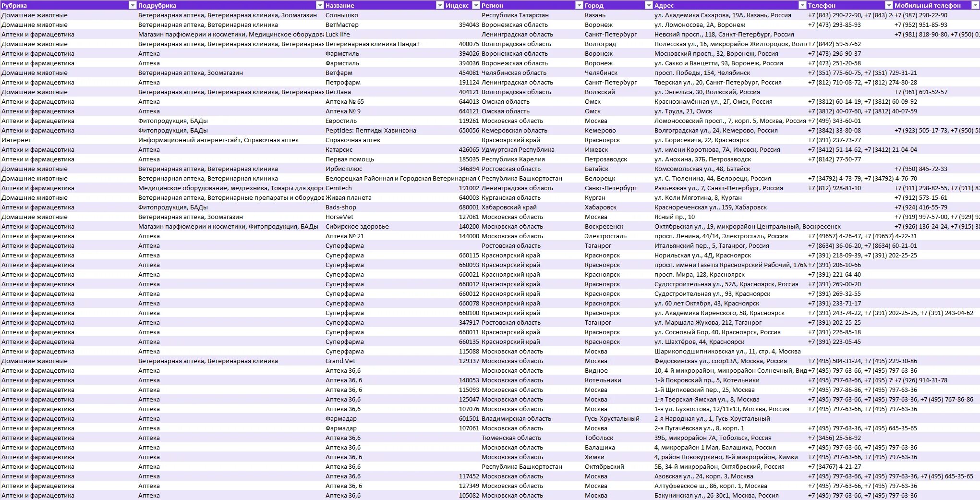Click the Балашиха city cell
The image size is (980, 500).
click(x=618, y=447)
